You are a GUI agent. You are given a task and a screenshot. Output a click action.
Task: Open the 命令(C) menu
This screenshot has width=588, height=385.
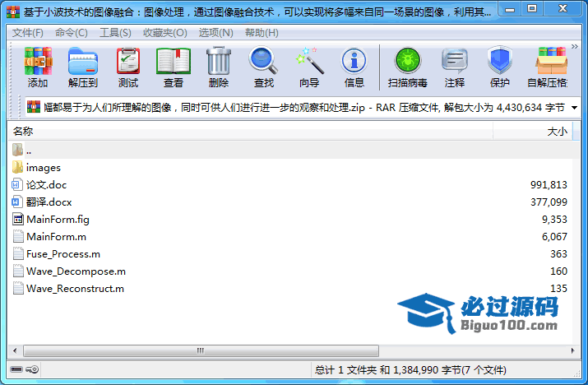tap(72, 33)
